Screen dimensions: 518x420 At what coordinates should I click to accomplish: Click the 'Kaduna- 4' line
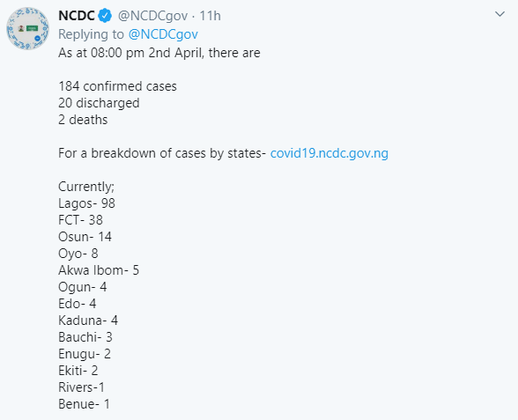88,321
